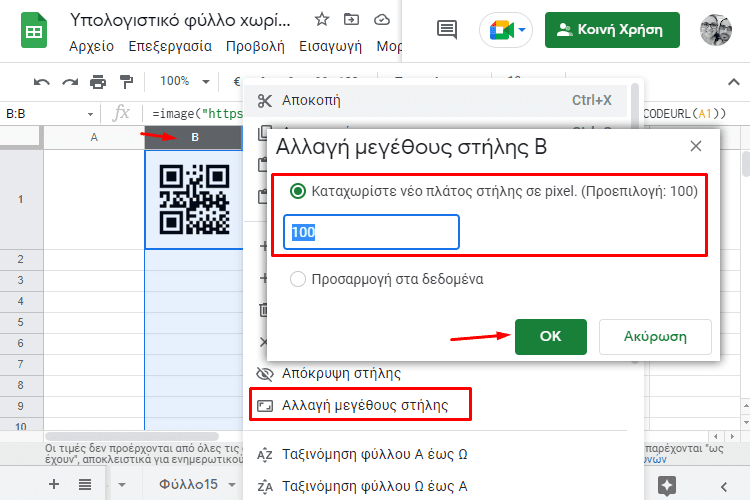Viewport: 750px width, 500px height.
Task: Select column B header
Action: (194, 138)
